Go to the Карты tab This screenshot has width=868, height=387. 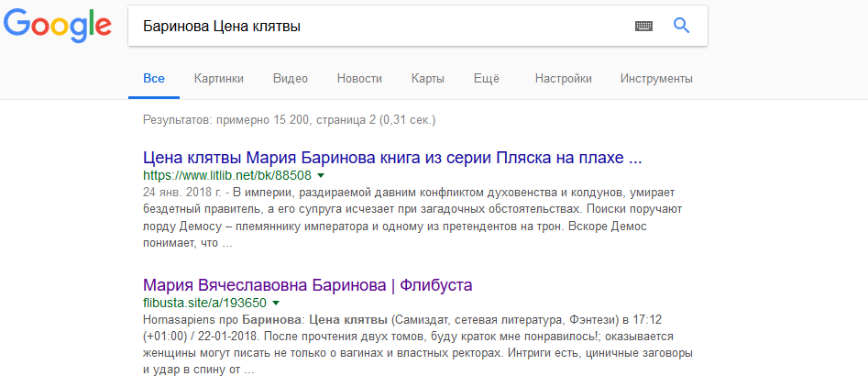click(x=428, y=79)
